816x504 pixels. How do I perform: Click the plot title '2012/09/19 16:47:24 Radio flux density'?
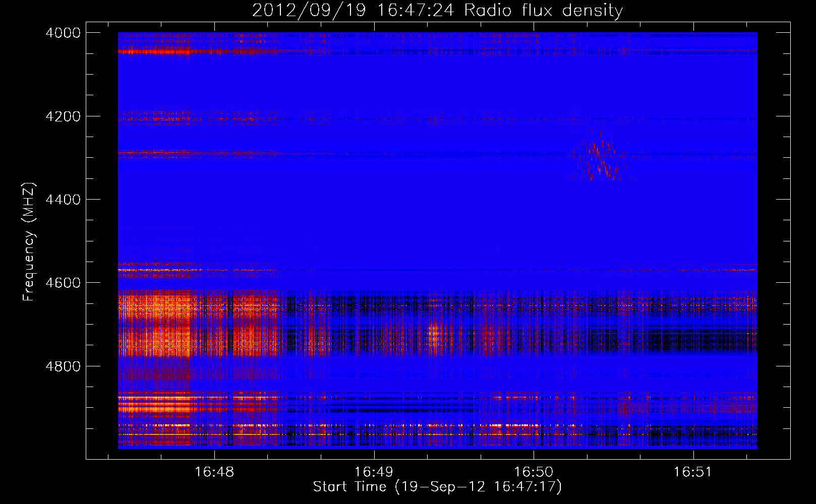tap(438, 11)
